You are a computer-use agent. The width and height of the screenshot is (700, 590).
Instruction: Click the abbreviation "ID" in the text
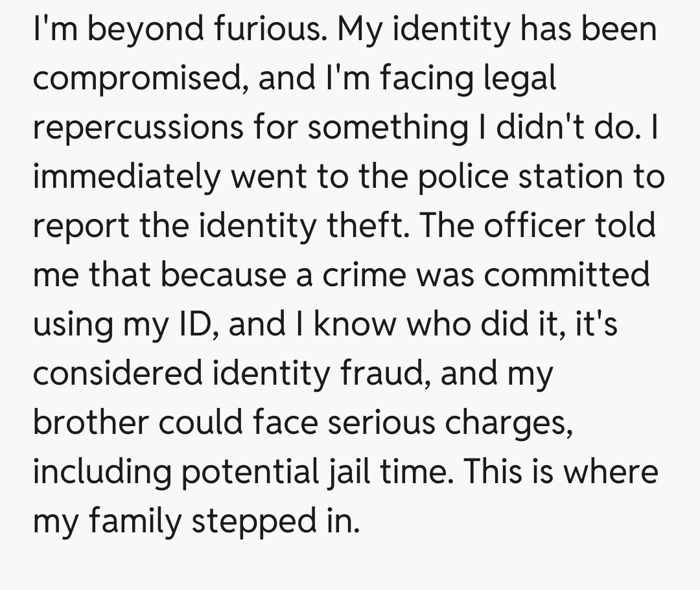tap(196, 324)
